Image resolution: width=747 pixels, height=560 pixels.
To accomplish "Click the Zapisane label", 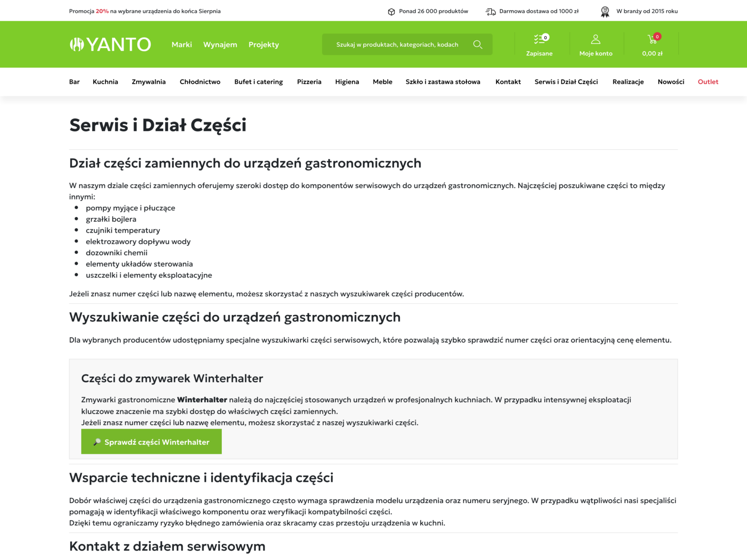I will (539, 54).
